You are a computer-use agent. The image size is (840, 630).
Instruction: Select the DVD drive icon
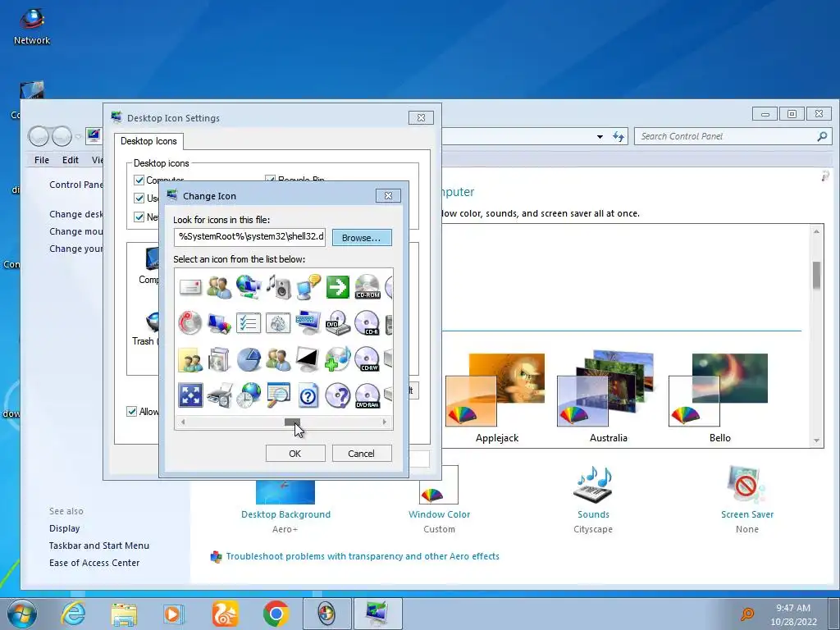click(x=337, y=323)
